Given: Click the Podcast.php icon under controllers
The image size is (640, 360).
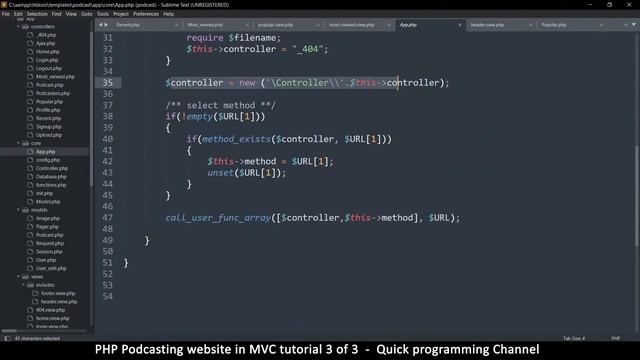Looking at the screenshot, I should [x=30, y=85].
